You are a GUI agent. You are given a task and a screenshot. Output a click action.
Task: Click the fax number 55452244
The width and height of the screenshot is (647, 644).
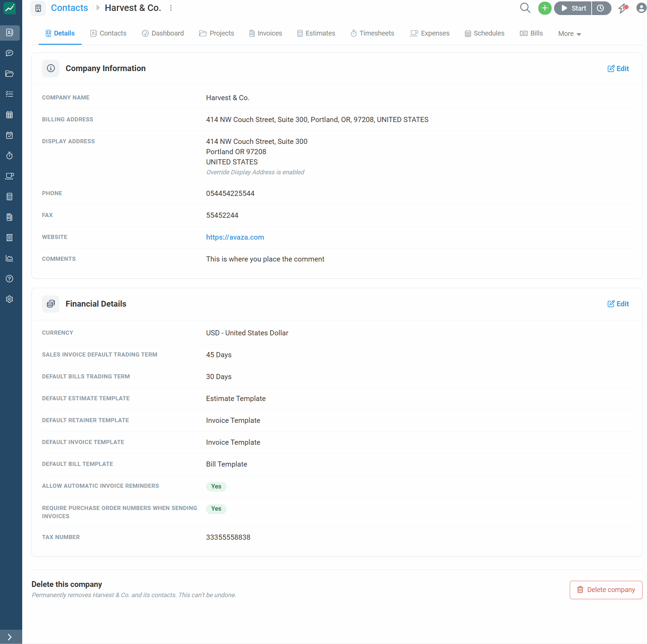[x=222, y=215]
